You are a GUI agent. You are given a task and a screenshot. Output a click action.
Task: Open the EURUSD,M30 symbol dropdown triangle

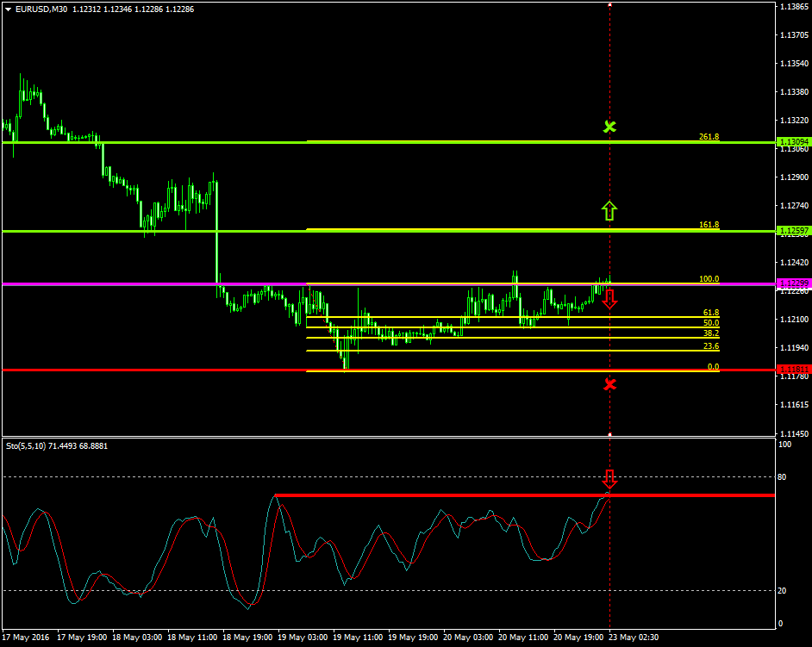(x=9, y=8)
